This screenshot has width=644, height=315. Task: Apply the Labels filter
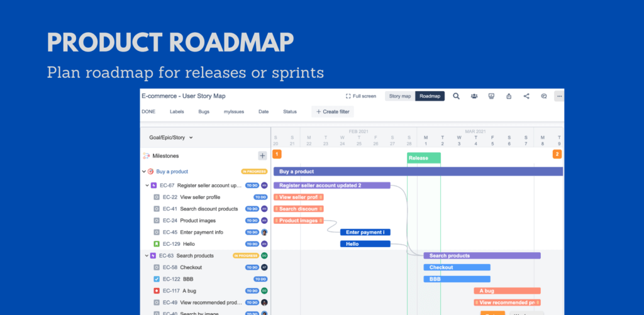(x=177, y=112)
